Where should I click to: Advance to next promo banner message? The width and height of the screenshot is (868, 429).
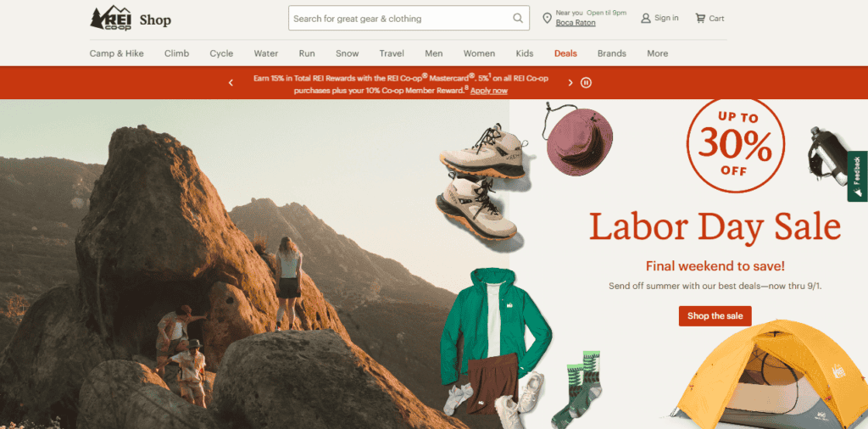click(570, 83)
